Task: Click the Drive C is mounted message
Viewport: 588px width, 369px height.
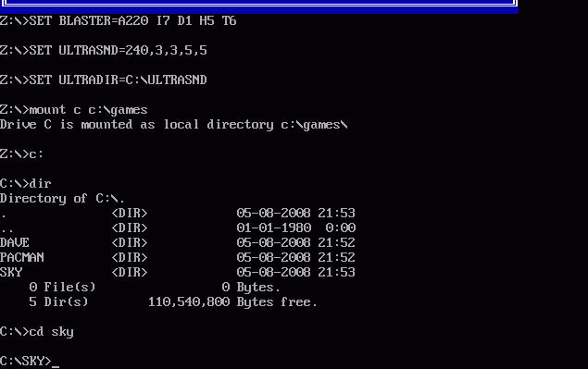Action: (174, 125)
